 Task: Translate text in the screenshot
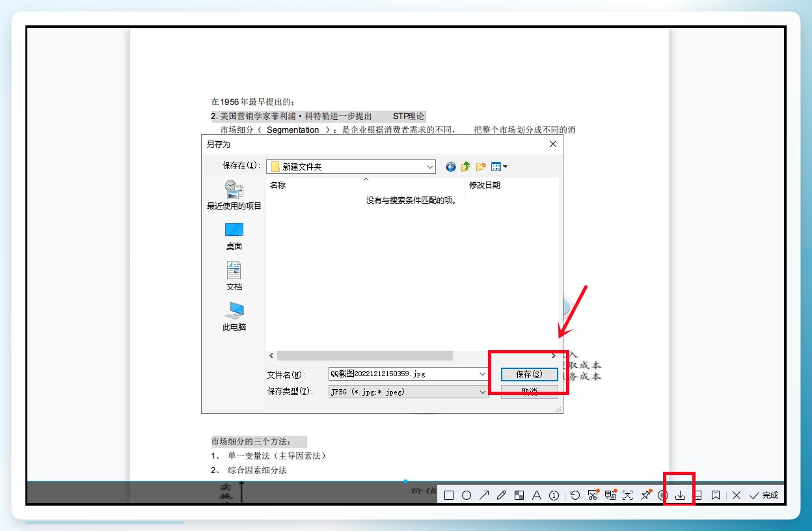tap(610, 495)
